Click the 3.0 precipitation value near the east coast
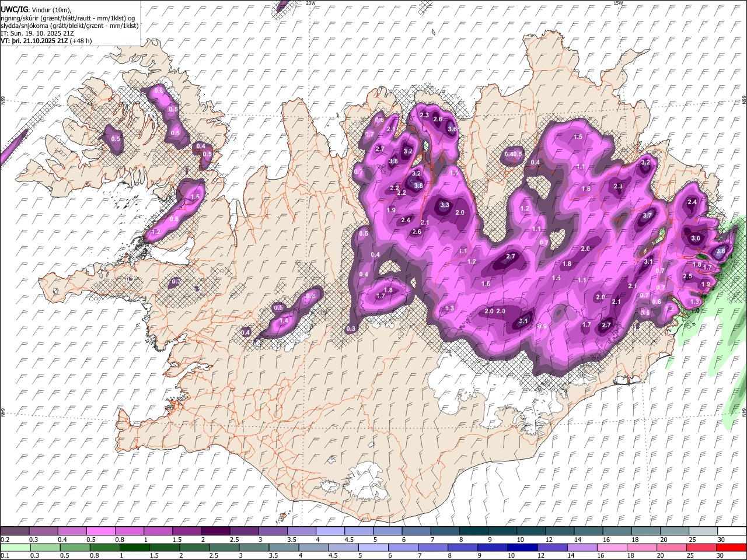Image resolution: width=747 pixels, height=560 pixels. click(x=695, y=239)
